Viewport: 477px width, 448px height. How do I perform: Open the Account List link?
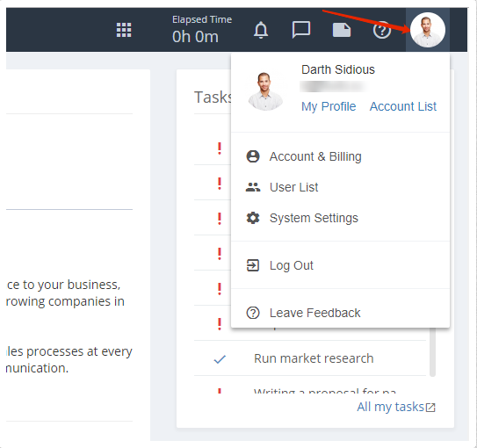tap(403, 106)
